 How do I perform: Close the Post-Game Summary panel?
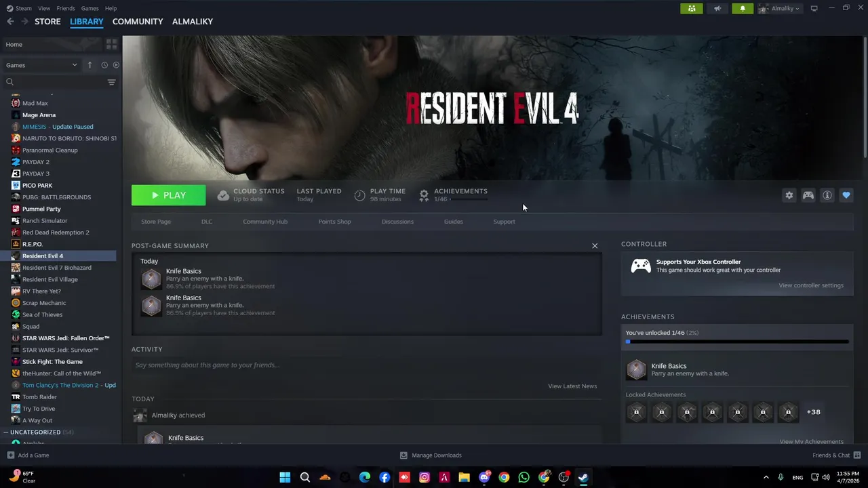tap(595, 245)
